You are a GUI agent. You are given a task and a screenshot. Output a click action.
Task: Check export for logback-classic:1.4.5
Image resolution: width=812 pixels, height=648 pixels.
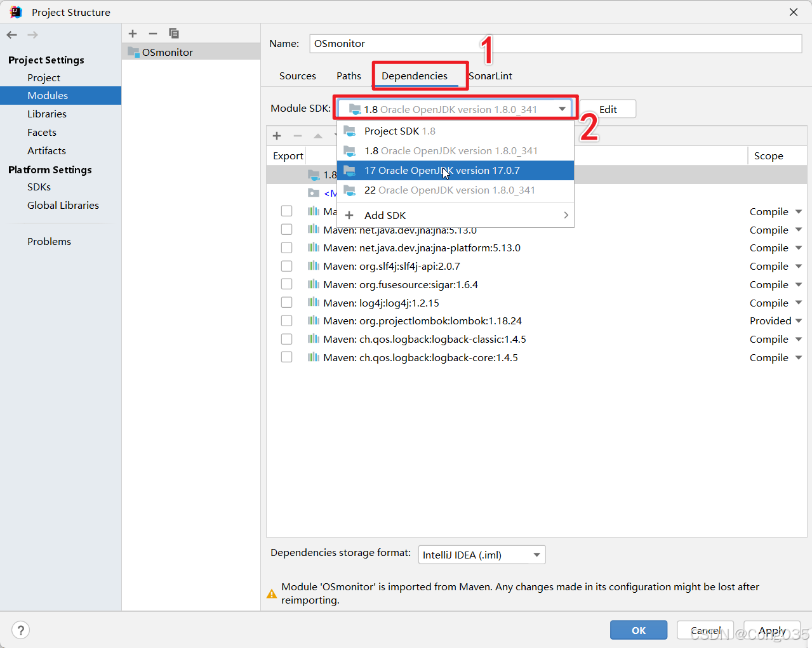click(287, 339)
